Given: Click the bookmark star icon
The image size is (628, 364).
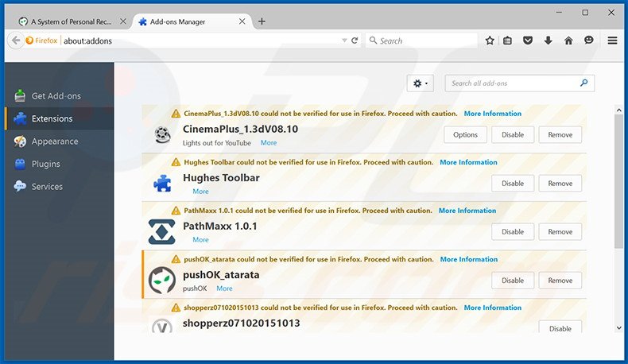Looking at the screenshot, I should pyautogui.click(x=490, y=41).
